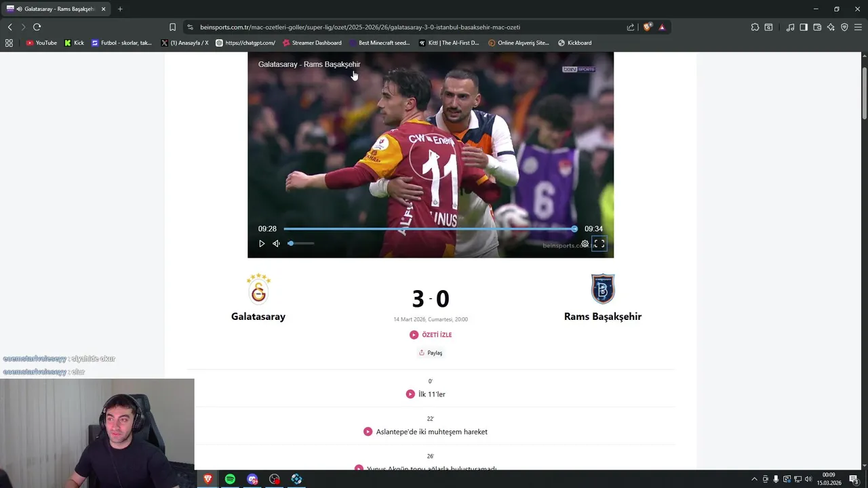The width and height of the screenshot is (868, 488).
Task: Open the media control music note icon
Action: click(x=790, y=27)
